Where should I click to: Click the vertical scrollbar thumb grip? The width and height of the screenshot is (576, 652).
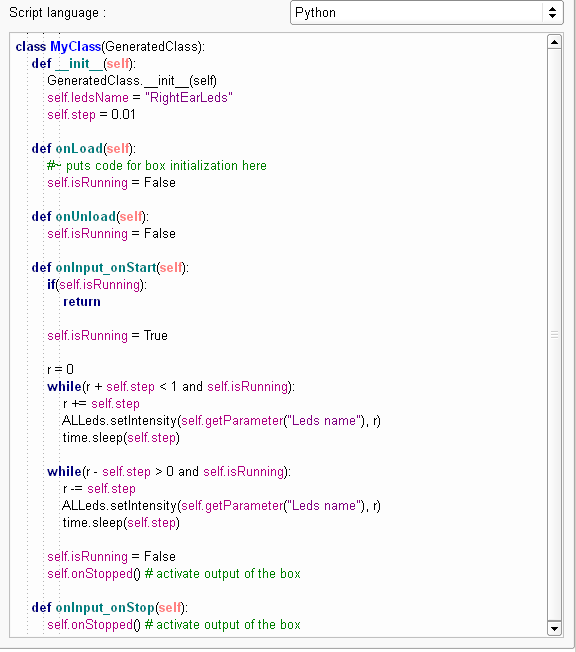point(554,334)
